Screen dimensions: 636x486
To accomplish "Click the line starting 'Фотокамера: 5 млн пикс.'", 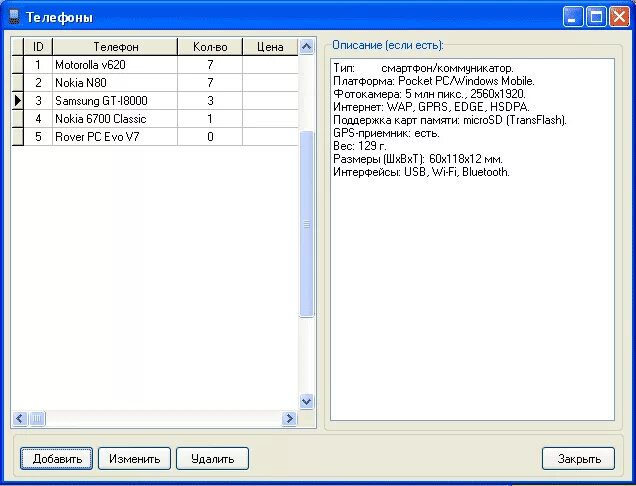I will pos(429,94).
